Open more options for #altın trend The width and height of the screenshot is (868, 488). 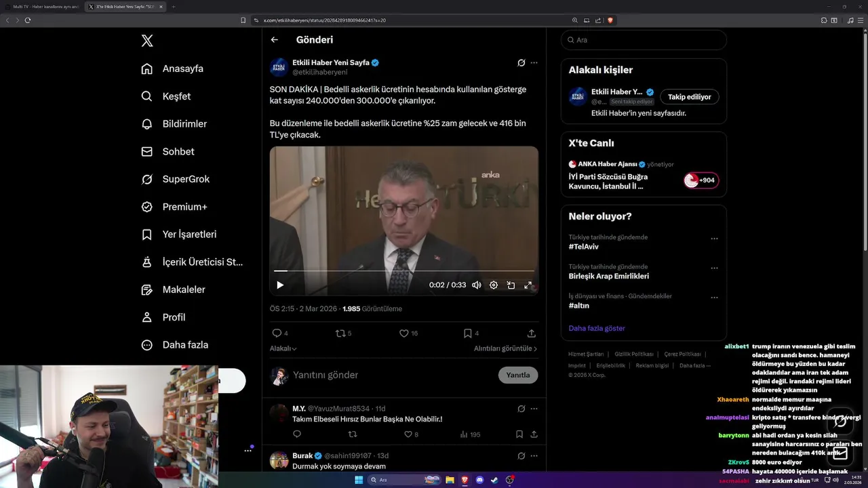tap(714, 298)
